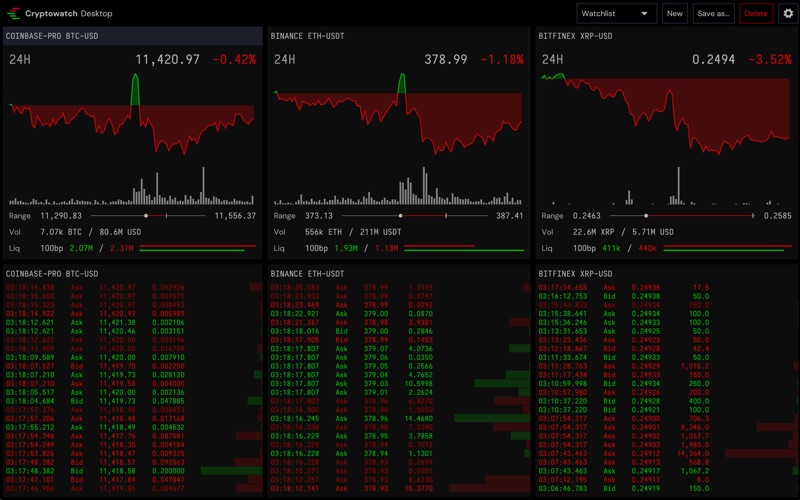Viewport: 800px width, 500px height.
Task: Open the Watchlist dropdown
Action: [616, 14]
